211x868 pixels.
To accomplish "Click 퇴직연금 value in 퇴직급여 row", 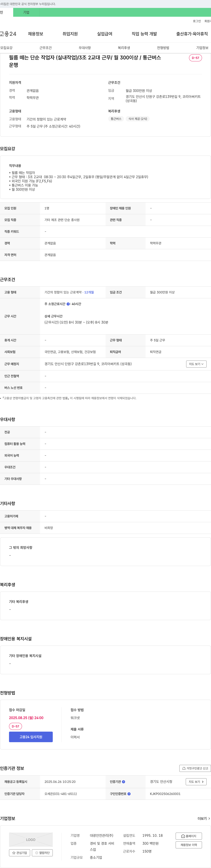I will click(155, 352).
